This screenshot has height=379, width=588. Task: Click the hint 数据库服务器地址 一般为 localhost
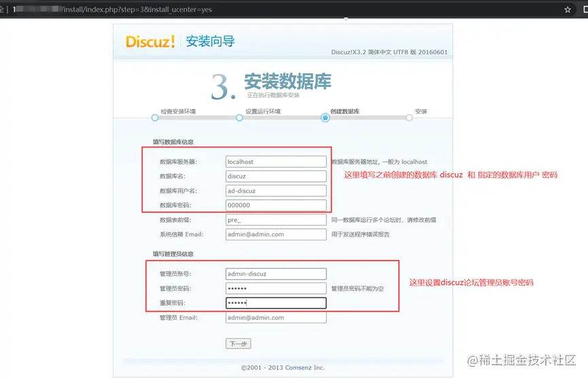379,162
